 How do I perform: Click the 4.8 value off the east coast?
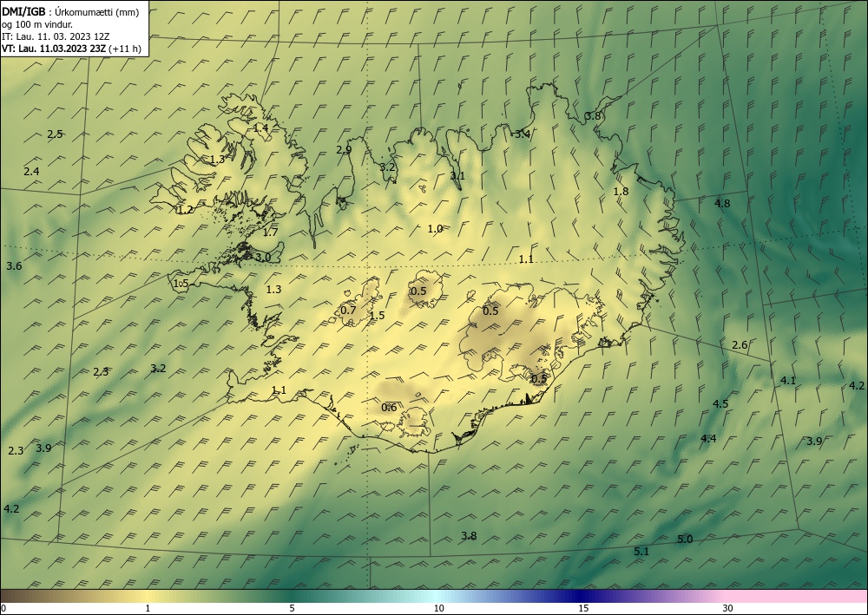[722, 204]
